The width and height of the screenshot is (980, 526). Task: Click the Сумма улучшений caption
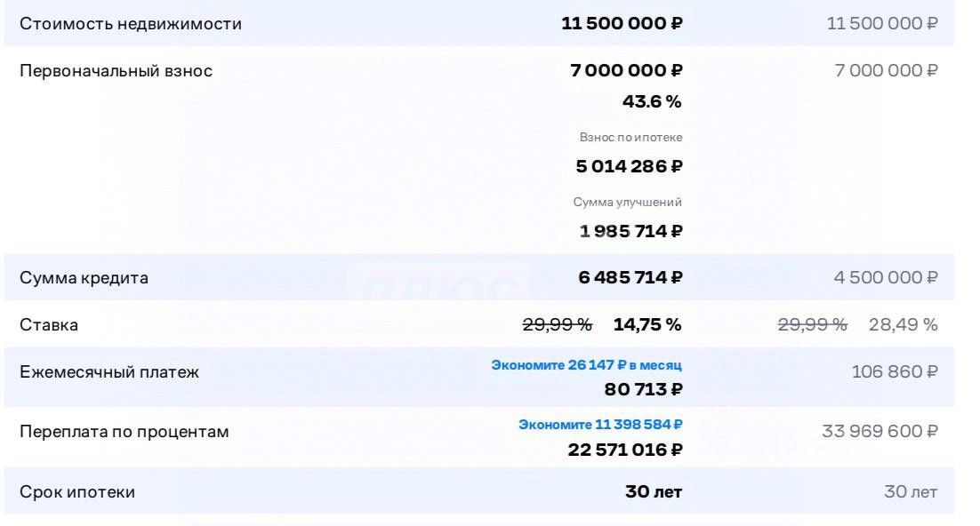click(628, 203)
